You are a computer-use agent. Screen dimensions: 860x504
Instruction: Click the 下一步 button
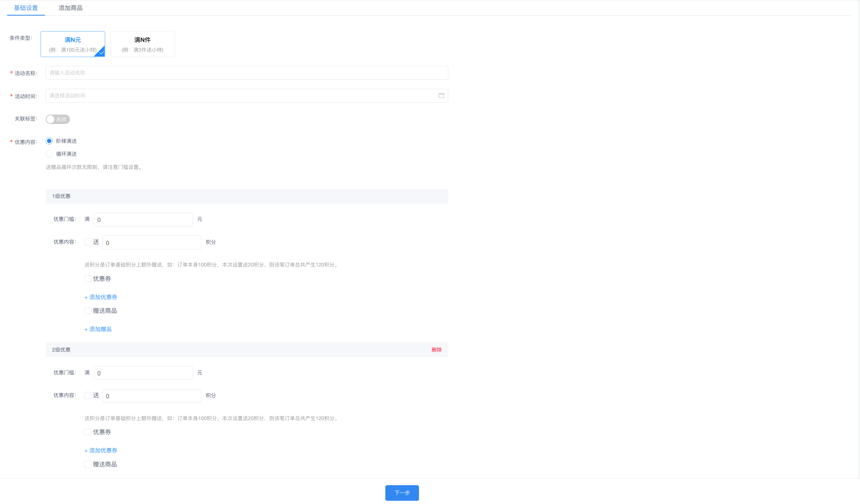[x=402, y=493]
